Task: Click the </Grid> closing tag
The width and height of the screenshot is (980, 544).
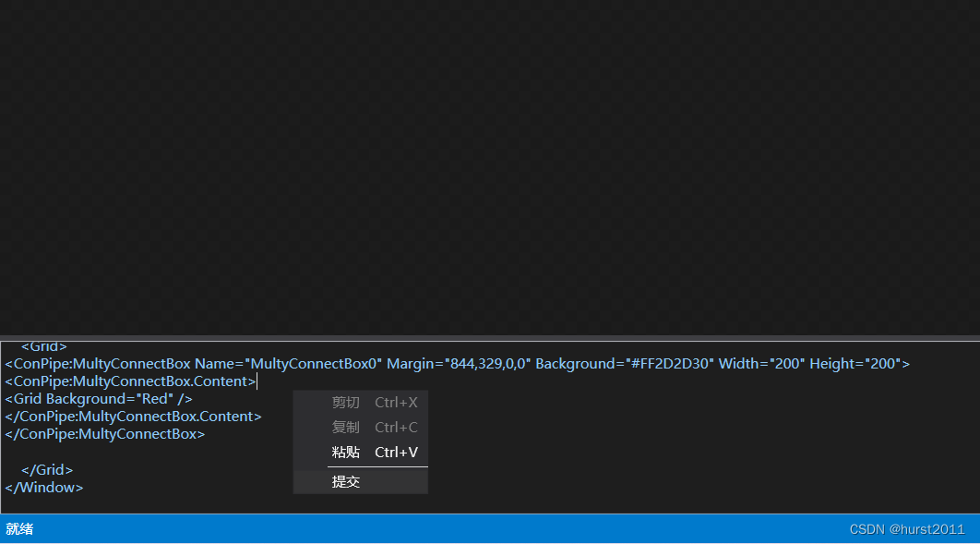Action: [47, 469]
